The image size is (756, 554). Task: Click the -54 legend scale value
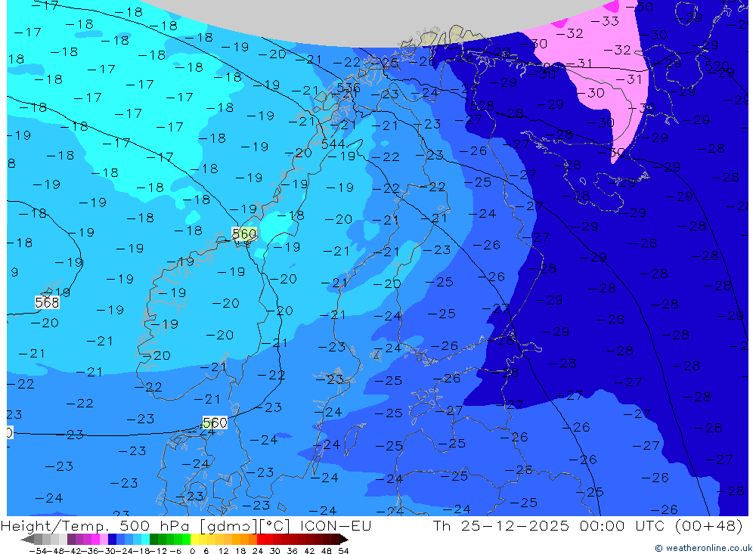[38, 551]
